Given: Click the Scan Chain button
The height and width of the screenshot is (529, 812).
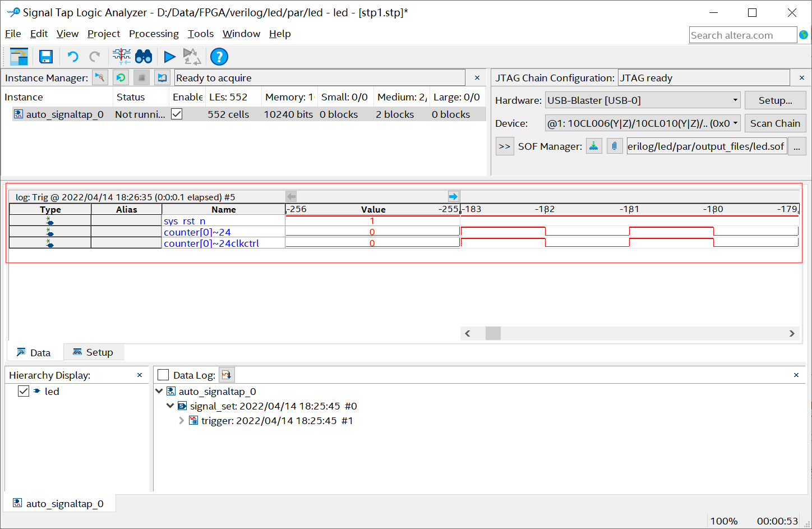Looking at the screenshot, I should [x=776, y=123].
